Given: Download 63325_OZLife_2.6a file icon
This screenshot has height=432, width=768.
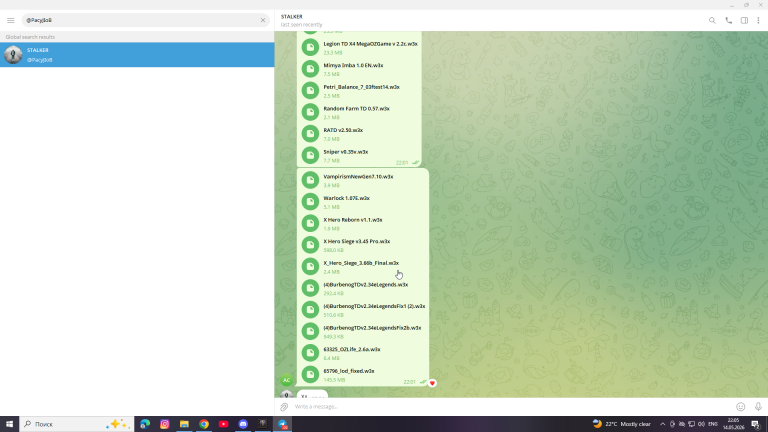Looking at the screenshot, I should pos(310,353).
